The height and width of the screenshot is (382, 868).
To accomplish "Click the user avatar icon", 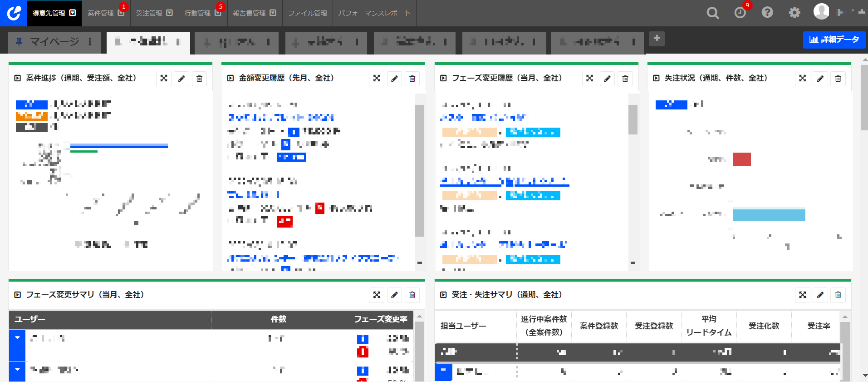I will click(x=821, y=12).
